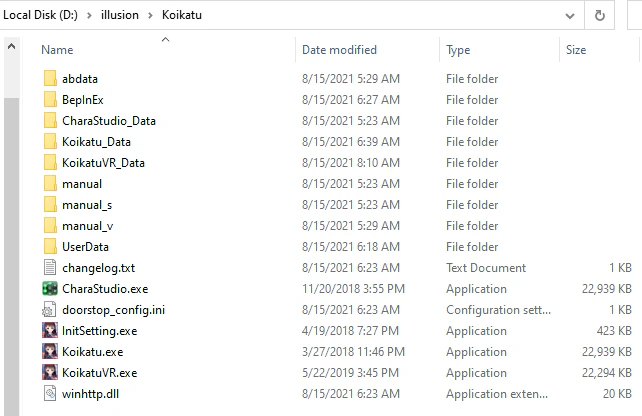The image size is (642, 416).
Task: Click the 22,294 KB size cell
Action: pos(607,373)
